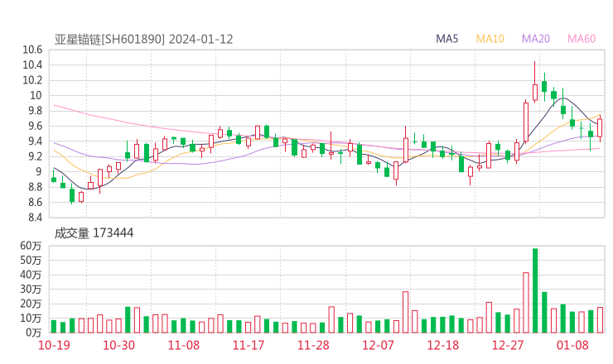Click the 8.4 price axis label
Screen dimensions: 613x364
click(x=32, y=218)
